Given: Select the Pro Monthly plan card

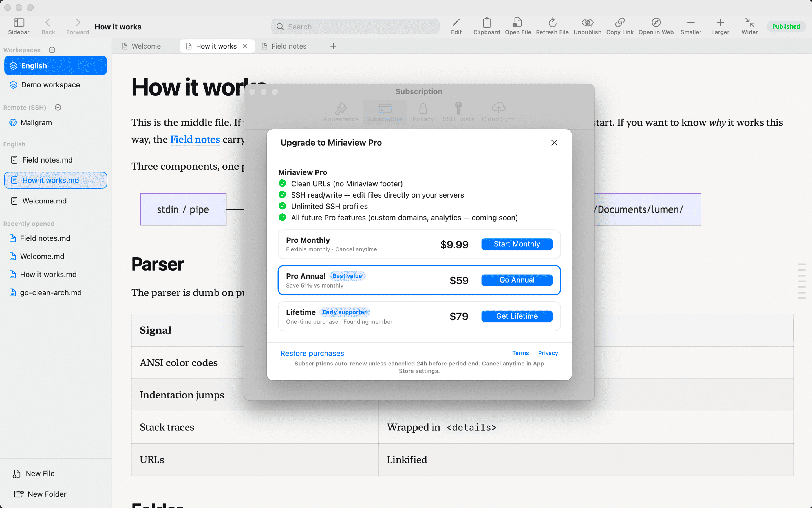Looking at the screenshot, I should click(x=419, y=244).
